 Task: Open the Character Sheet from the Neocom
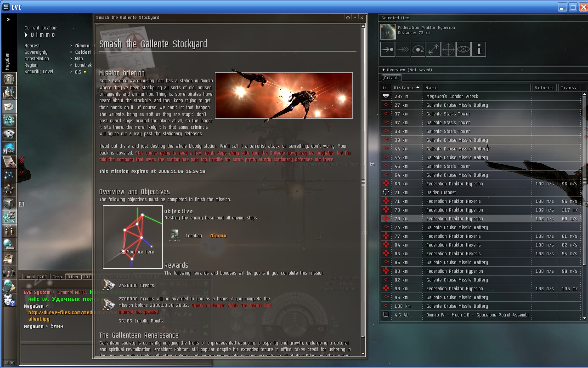click(x=9, y=79)
